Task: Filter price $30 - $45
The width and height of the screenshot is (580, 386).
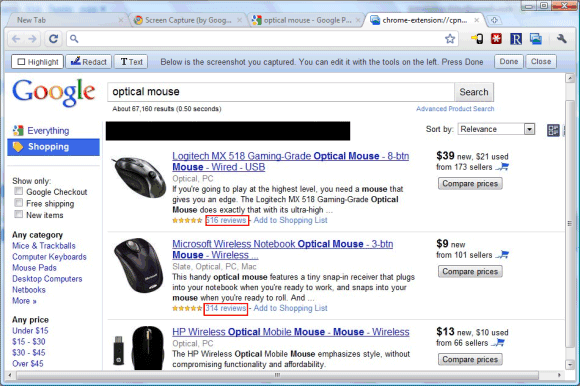Action: pos(28,353)
